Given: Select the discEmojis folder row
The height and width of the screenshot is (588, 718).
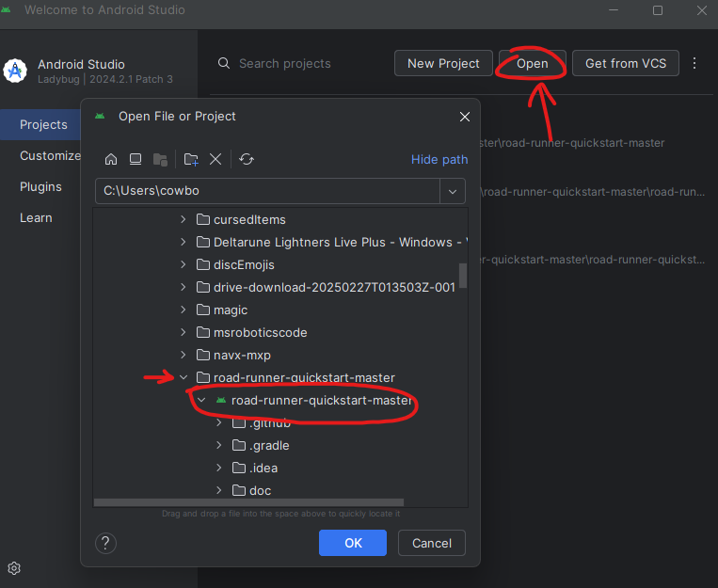Looking at the screenshot, I should click(x=280, y=264).
